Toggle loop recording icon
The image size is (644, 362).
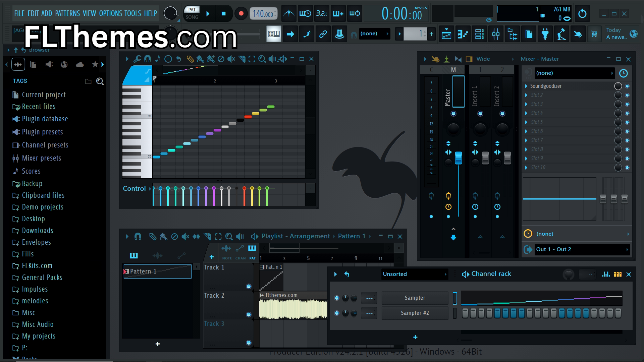pos(355,13)
